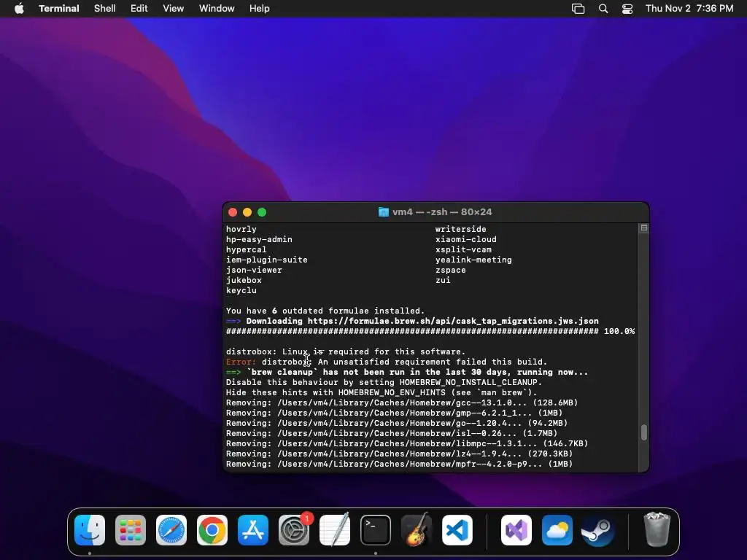747x560 pixels.
Task: Click the date and time in menu bar
Action: (689, 9)
